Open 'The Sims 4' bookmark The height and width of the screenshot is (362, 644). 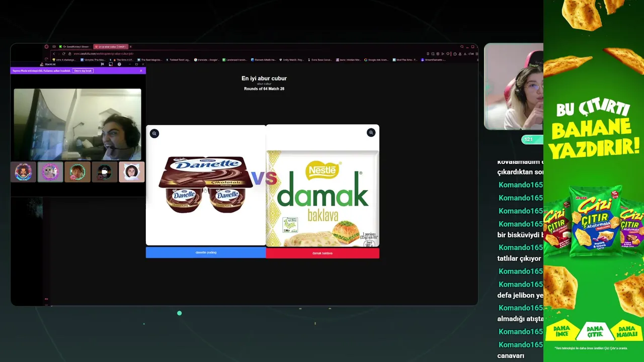[123, 60]
